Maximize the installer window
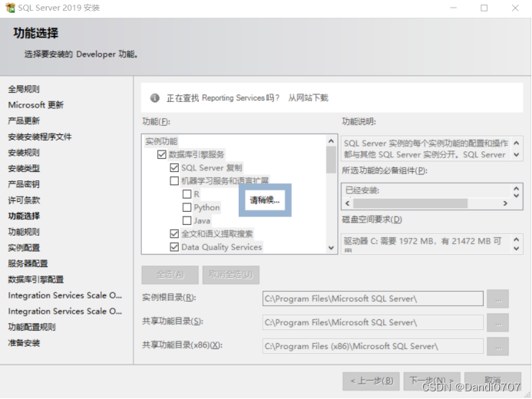 pos(484,8)
